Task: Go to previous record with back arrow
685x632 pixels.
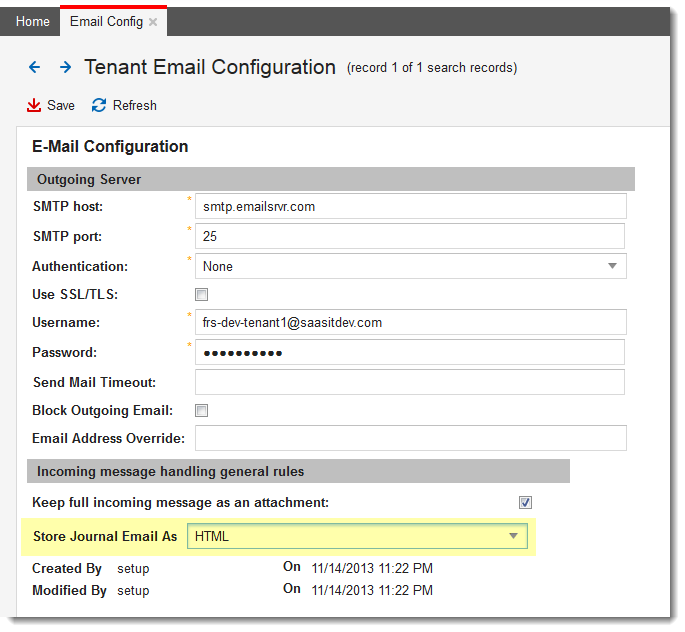Action: coord(34,67)
